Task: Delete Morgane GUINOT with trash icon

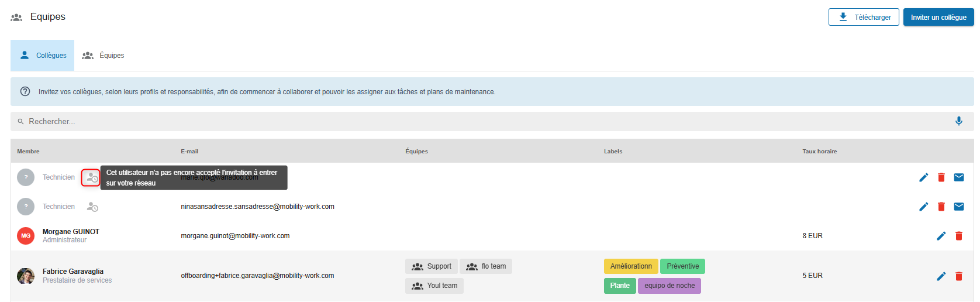Action: point(958,236)
